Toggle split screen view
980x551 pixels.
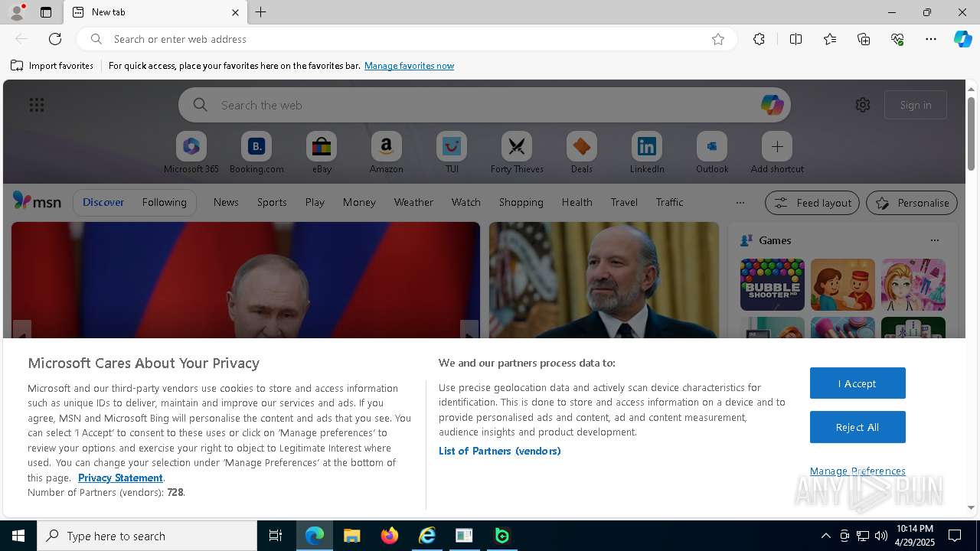(795, 39)
